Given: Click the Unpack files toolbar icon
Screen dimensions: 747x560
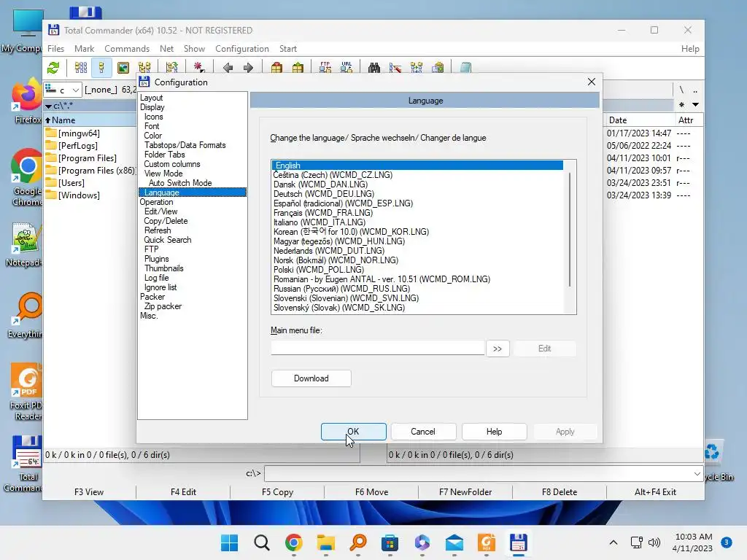Looking at the screenshot, I should tap(298, 68).
